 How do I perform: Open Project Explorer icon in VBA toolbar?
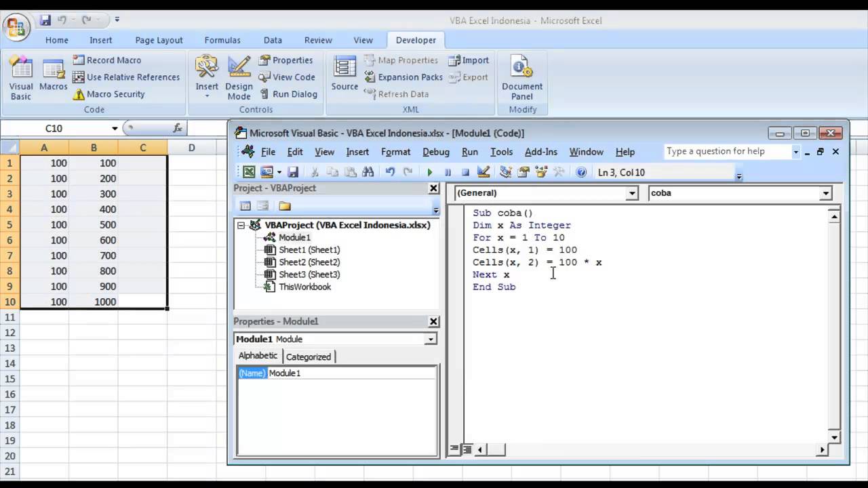click(505, 172)
